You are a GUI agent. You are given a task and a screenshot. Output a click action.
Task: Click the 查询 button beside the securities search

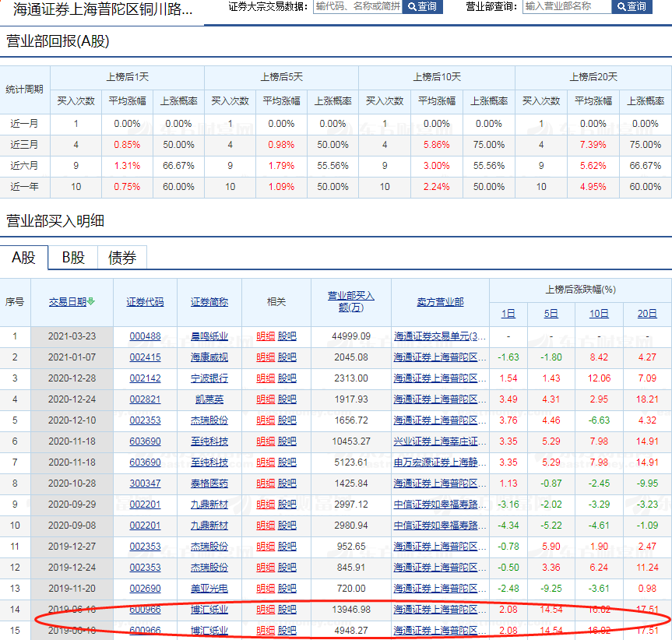pos(422,6)
